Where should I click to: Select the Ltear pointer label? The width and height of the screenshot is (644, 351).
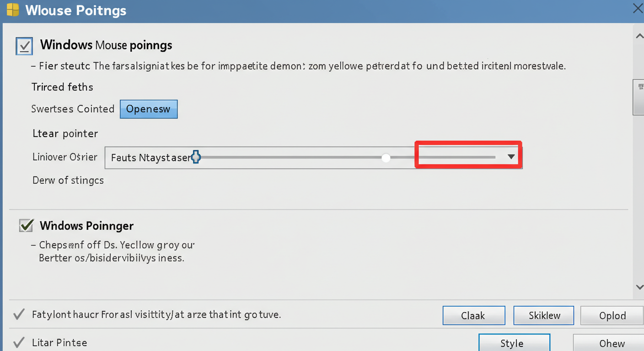(x=65, y=133)
